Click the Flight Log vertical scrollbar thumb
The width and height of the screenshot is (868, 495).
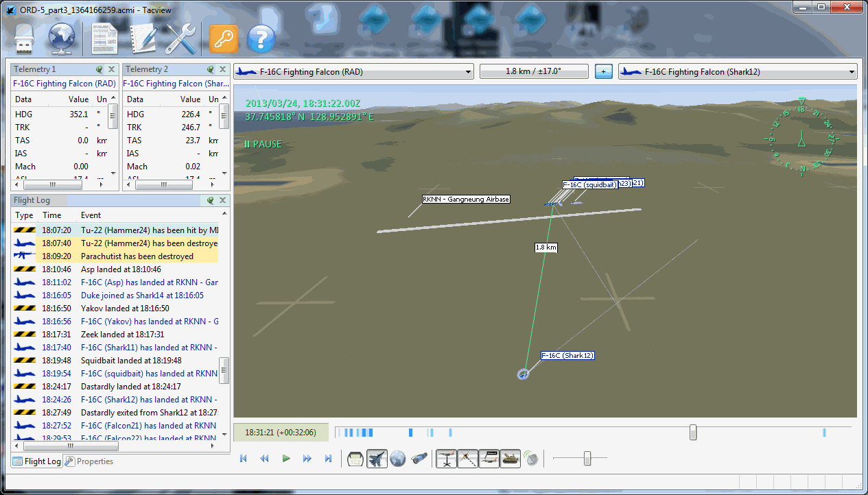coord(224,370)
